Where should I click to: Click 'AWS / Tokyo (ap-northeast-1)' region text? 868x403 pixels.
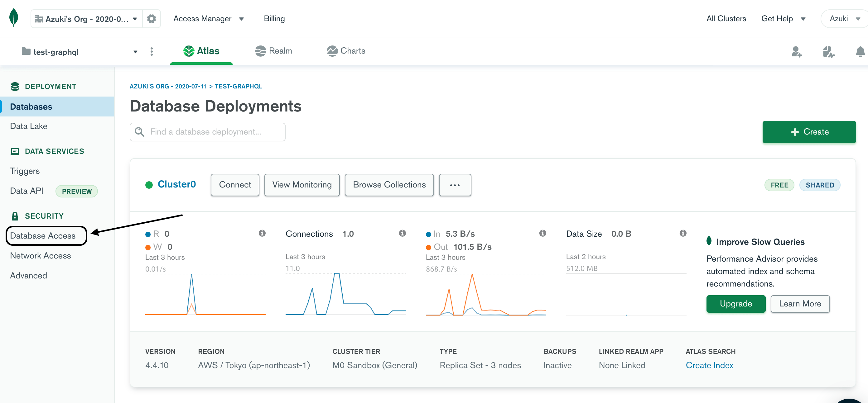point(254,365)
